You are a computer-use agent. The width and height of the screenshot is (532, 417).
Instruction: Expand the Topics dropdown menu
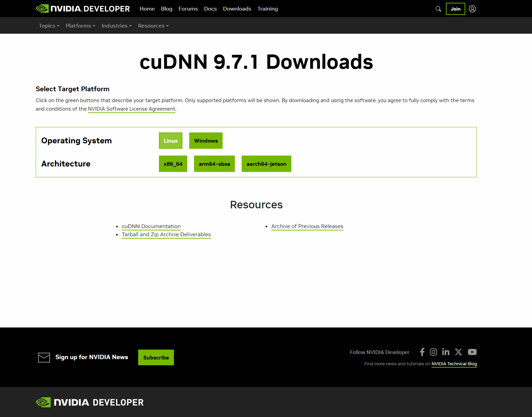(49, 26)
